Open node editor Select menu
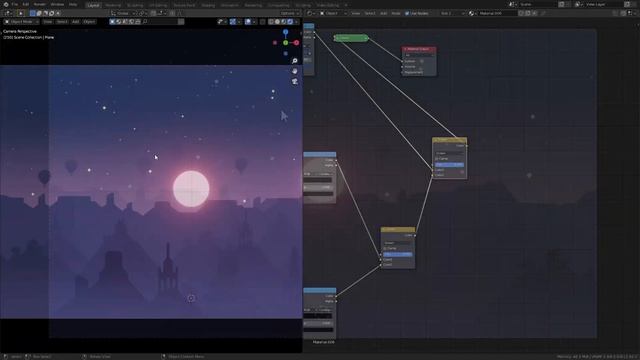Image resolution: width=640 pixels, height=360 pixels. [370, 13]
